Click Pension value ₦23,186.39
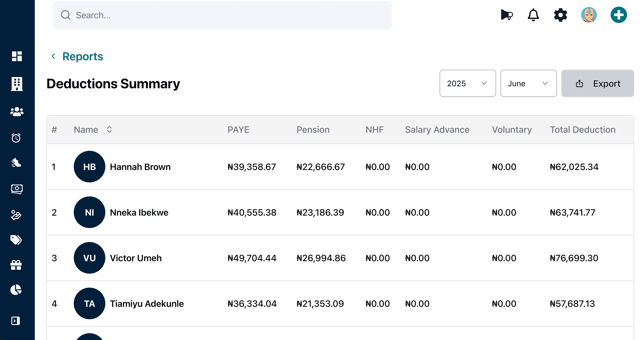This screenshot has width=644, height=340. [x=320, y=212]
